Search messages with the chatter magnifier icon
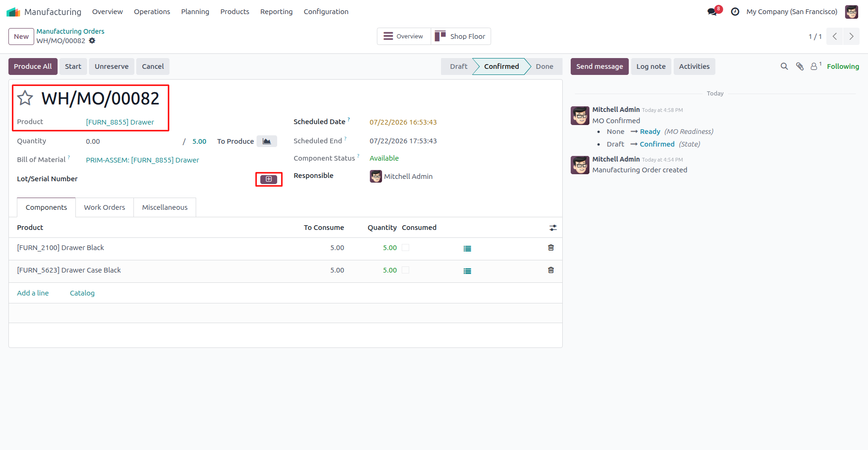868x450 pixels. click(784, 66)
